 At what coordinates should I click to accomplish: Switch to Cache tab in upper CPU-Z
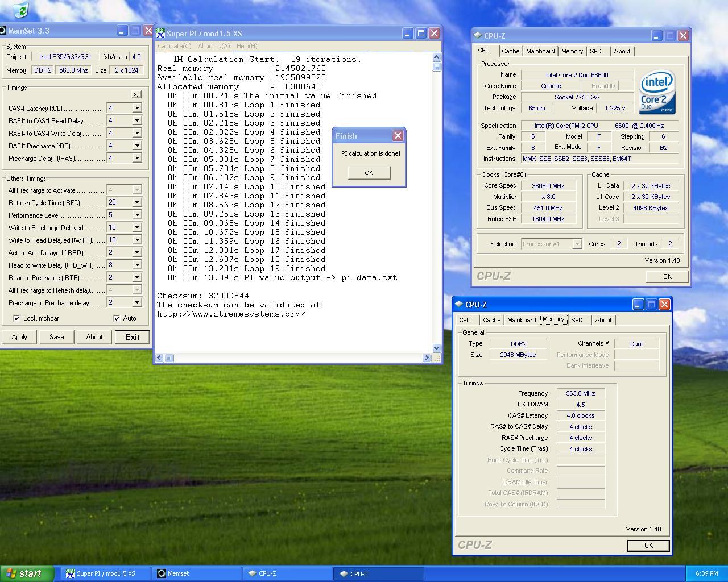point(510,51)
